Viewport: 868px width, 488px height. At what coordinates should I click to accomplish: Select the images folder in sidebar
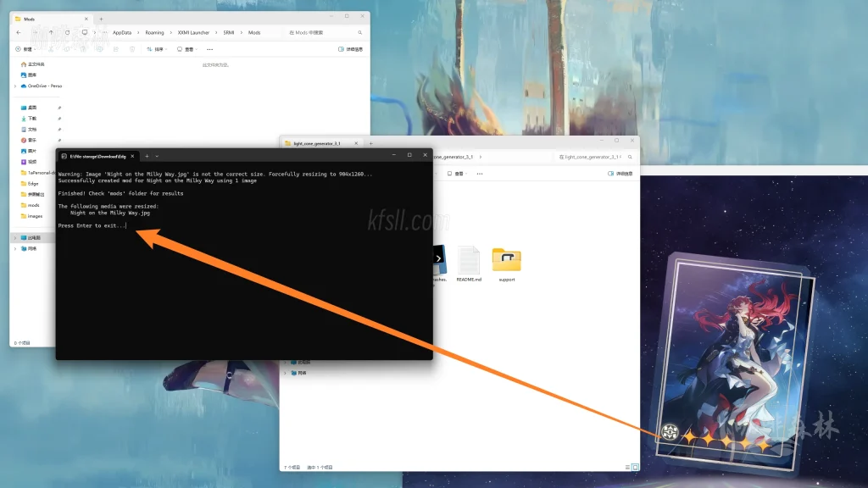pyautogui.click(x=35, y=216)
